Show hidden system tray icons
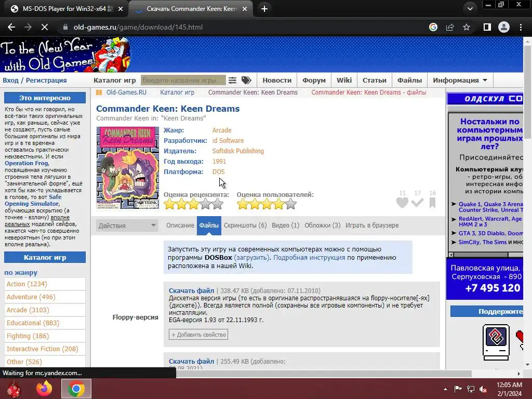The image size is (532, 399). [x=445, y=389]
